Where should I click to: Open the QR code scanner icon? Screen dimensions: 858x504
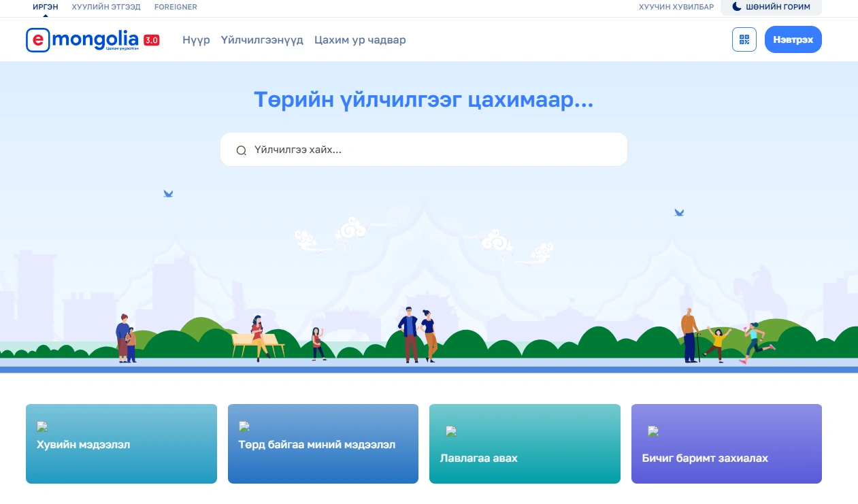[744, 39]
